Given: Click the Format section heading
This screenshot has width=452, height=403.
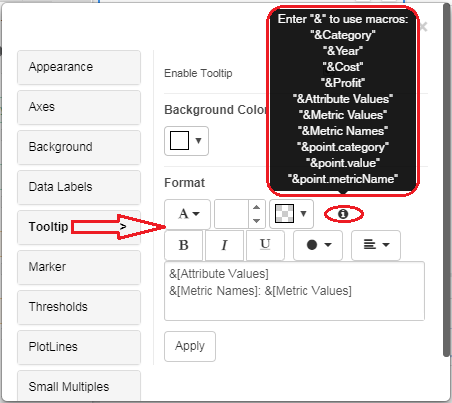Looking at the screenshot, I should tap(185, 183).
